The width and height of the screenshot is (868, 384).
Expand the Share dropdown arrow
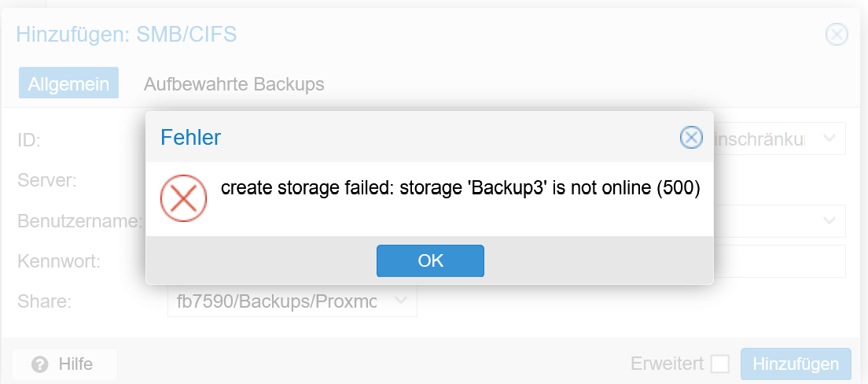[x=401, y=301]
